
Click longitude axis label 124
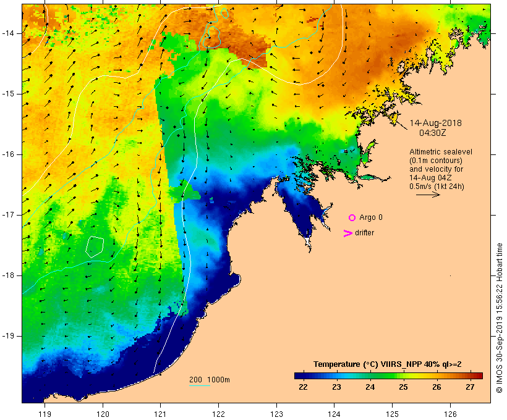click(x=334, y=414)
